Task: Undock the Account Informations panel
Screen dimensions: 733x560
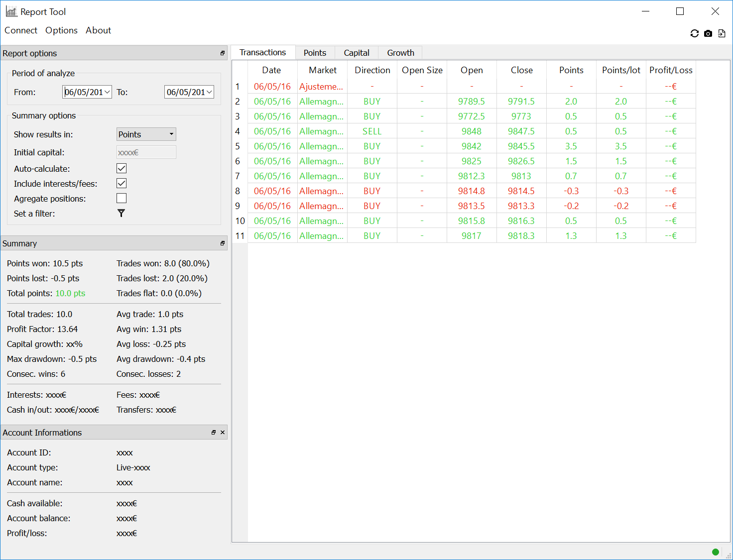Action: pyautogui.click(x=214, y=433)
